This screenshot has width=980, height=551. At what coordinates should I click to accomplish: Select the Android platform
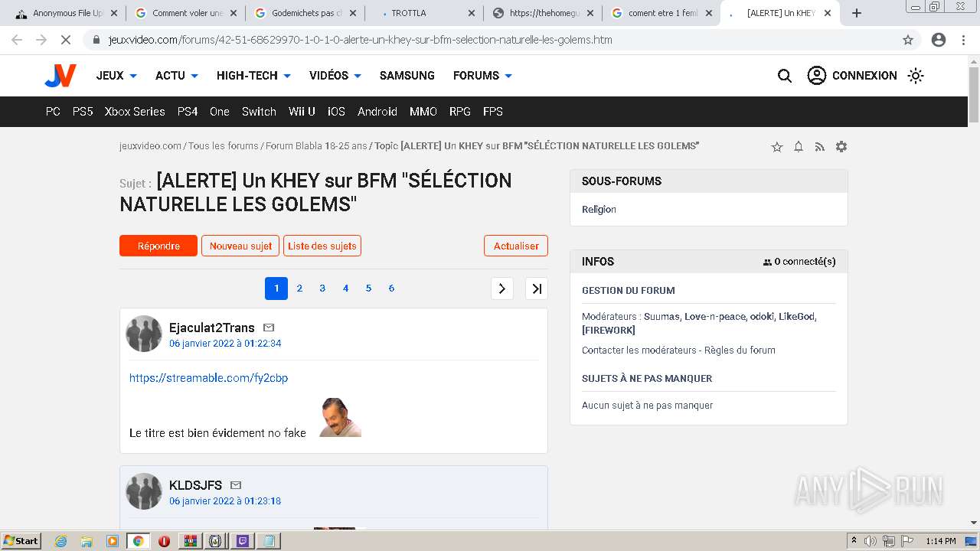[377, 112]
